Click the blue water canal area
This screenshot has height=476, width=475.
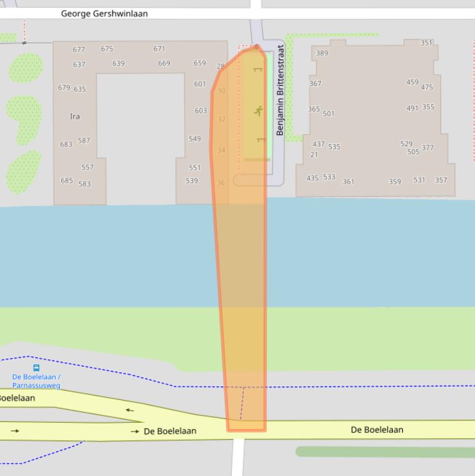click(124, 257)
